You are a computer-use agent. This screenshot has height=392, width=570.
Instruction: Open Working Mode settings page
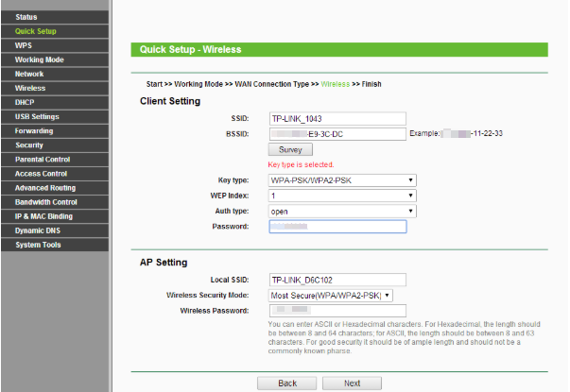(39, 60)
